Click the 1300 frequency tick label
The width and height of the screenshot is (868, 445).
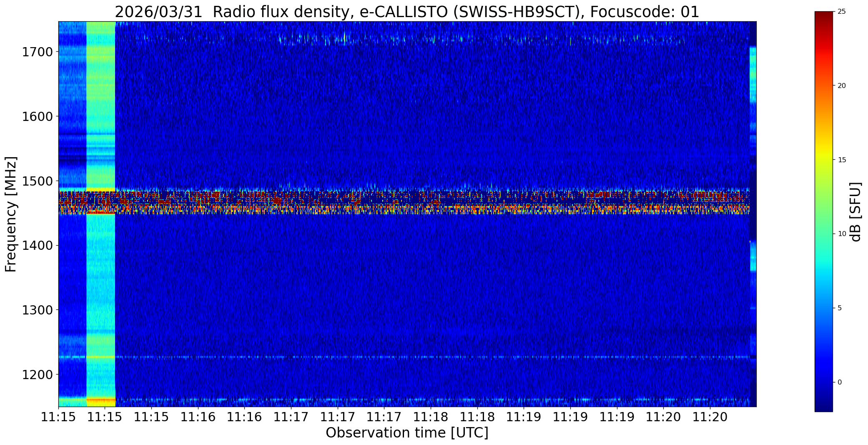[38, 310]
